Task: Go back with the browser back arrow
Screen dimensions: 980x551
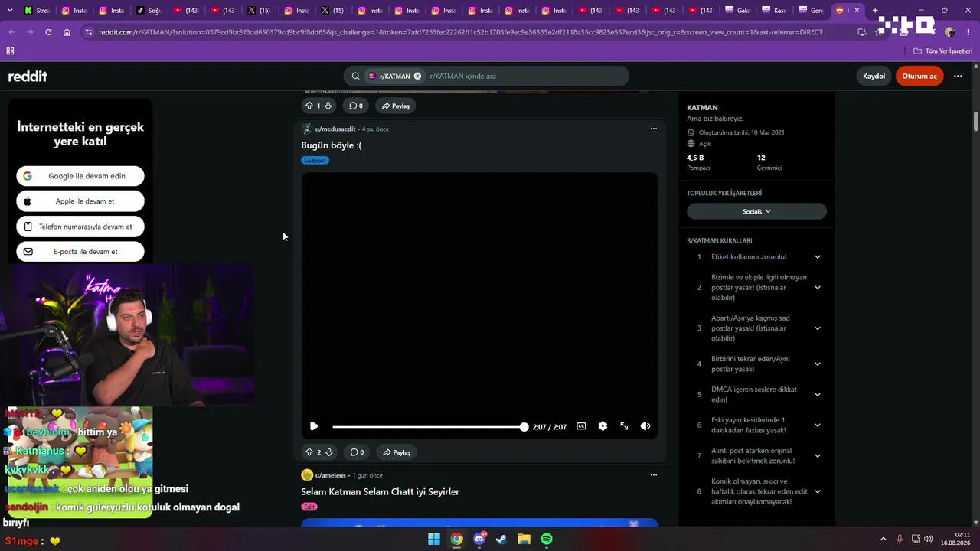Action: tap(11, 32)
